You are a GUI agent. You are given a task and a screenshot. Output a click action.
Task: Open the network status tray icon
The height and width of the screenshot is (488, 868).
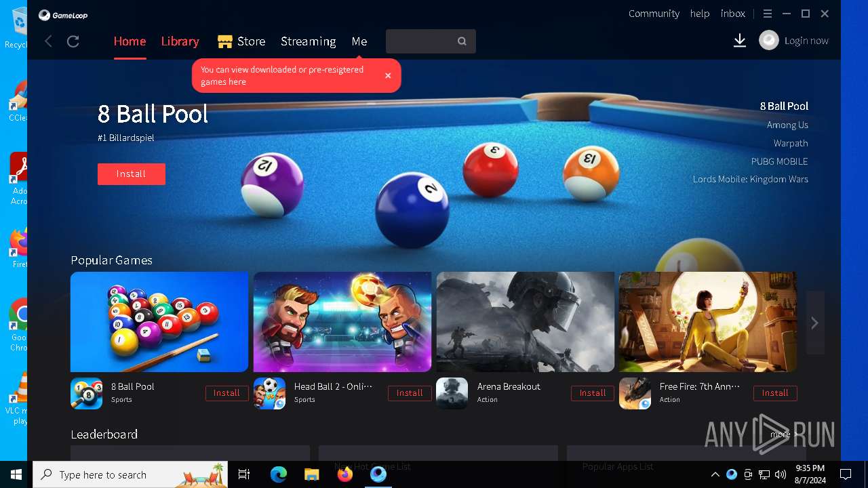764,474
